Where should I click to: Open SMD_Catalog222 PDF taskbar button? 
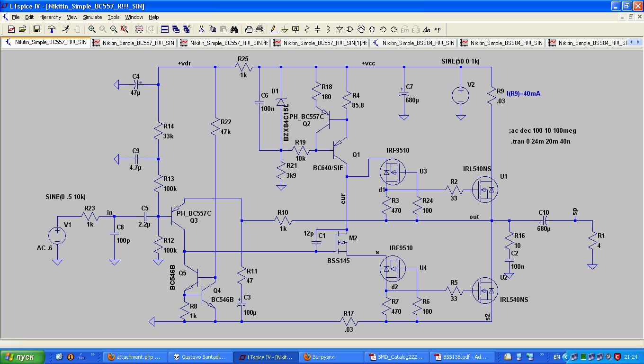[x=397, y=357]
